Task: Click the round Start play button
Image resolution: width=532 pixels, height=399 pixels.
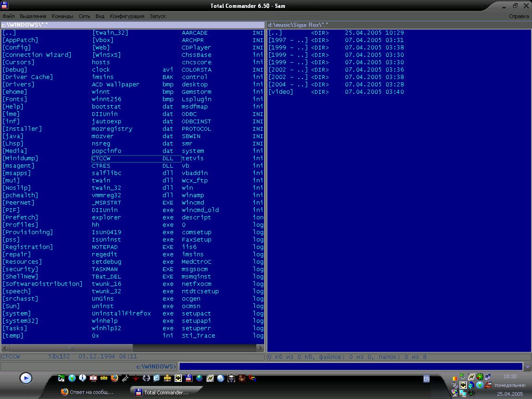Action: pyautogui.click(x=26, y=378)
